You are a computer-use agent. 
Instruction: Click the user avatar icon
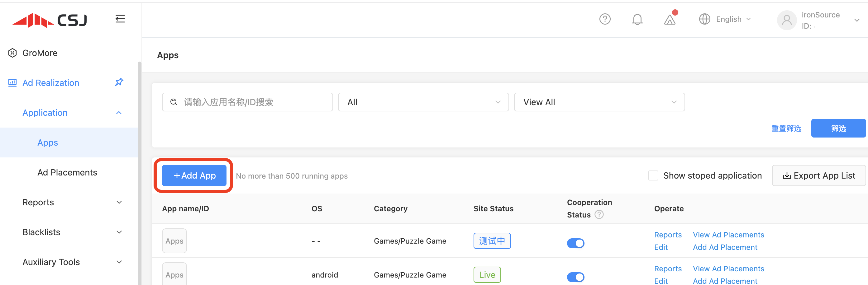click(x=786, y=20)
